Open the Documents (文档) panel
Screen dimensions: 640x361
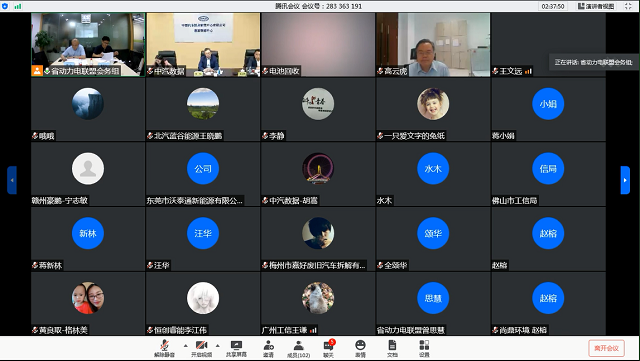point(392,348)
